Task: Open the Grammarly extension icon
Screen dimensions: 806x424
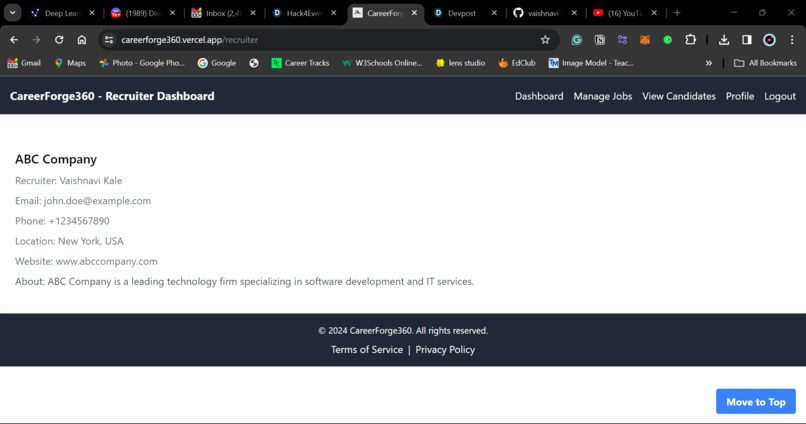Action: 577,40
